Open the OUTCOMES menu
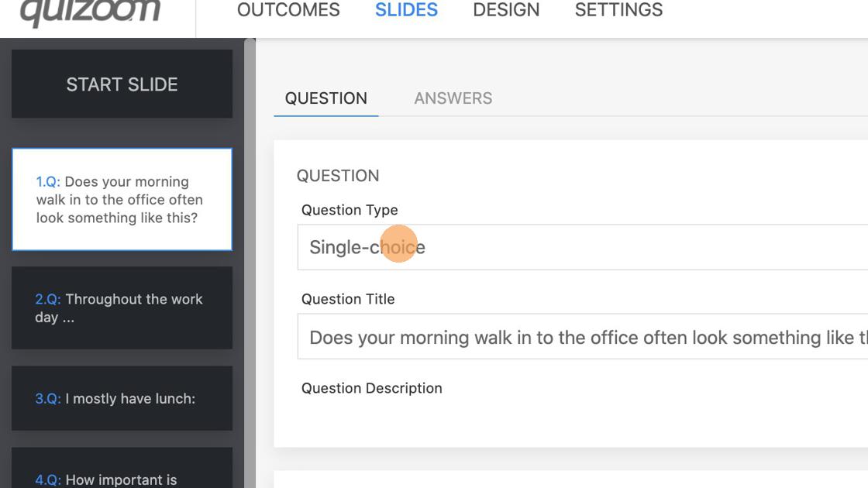The width and height of the screenshot is (868, 488). tap(288, 10)
